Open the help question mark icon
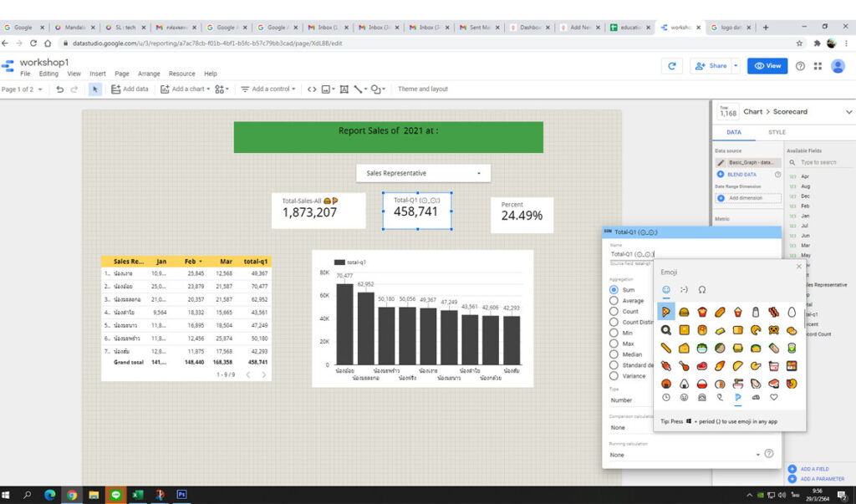856x504 pixels. [x=800, y=65]
